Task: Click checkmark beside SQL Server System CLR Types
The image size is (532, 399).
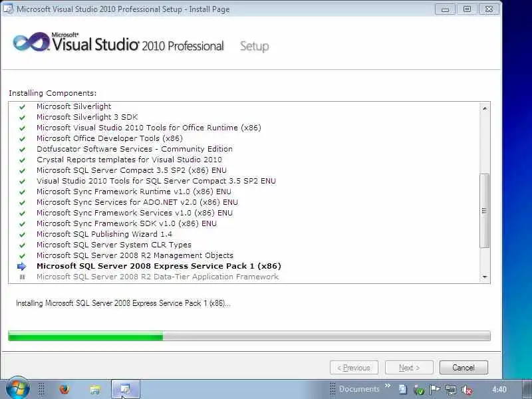Action: tap(23, 245)
